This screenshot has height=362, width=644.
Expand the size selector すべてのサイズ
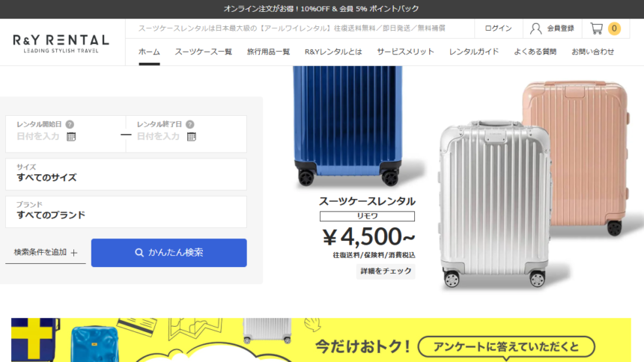coord(126,174)
